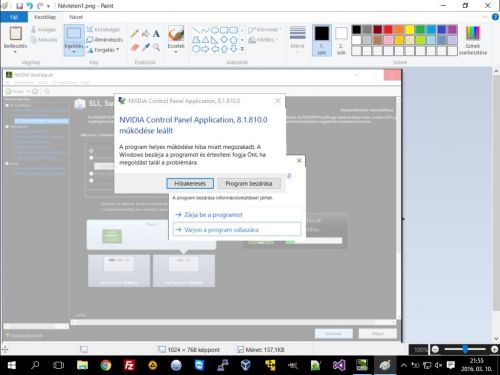Select the Rounded rectangle shape

[x=234, y=30]
